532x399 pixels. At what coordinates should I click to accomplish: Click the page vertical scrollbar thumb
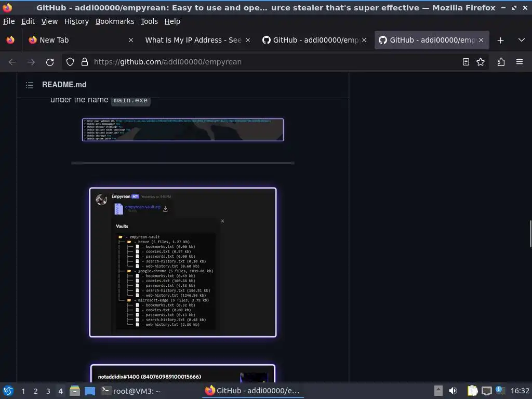(530, 234)
